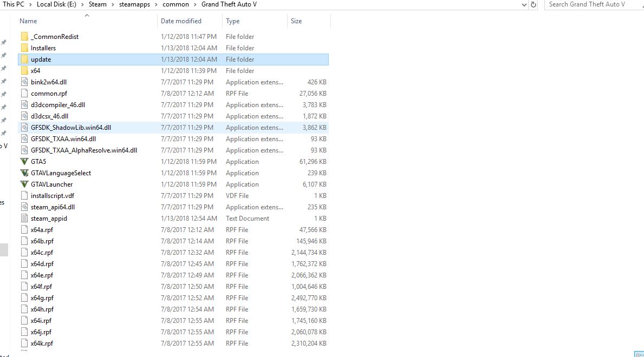Click the 2,492,770 KB size of x64g.rpf
644x357 pixels.
309,298
